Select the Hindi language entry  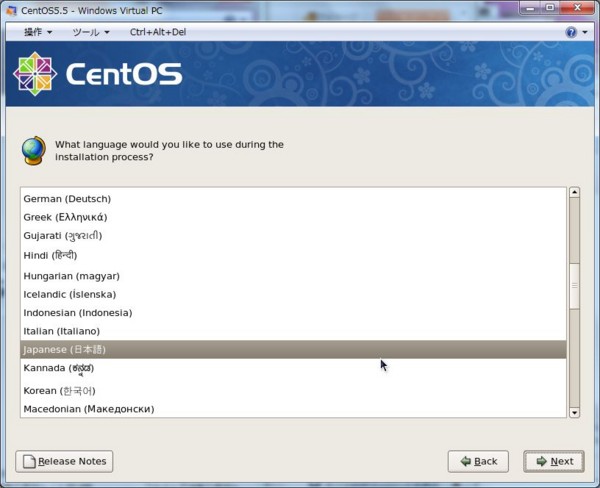(x=293, y=255)
